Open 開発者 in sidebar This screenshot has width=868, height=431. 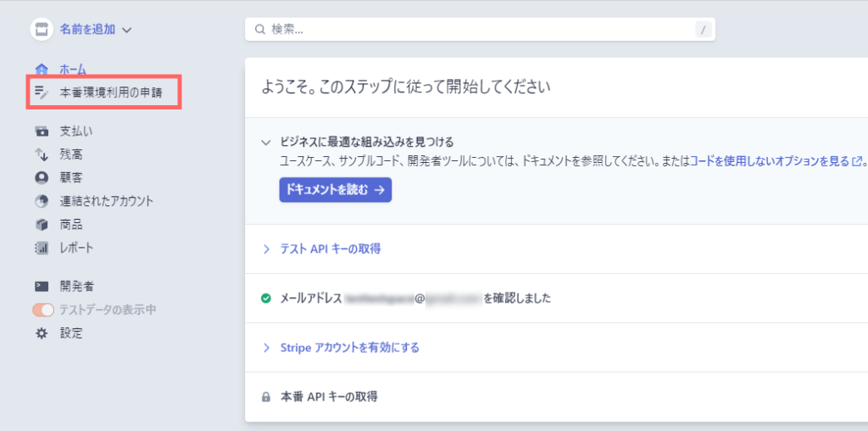click(x=77, y=287)
